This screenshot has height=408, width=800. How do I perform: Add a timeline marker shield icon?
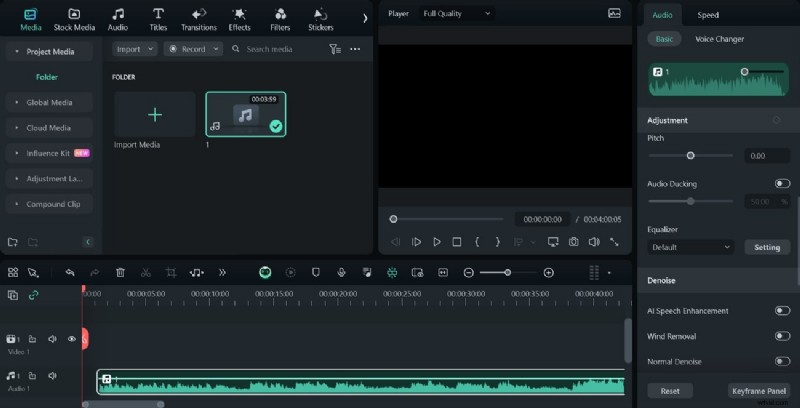(x=316, y=273)
